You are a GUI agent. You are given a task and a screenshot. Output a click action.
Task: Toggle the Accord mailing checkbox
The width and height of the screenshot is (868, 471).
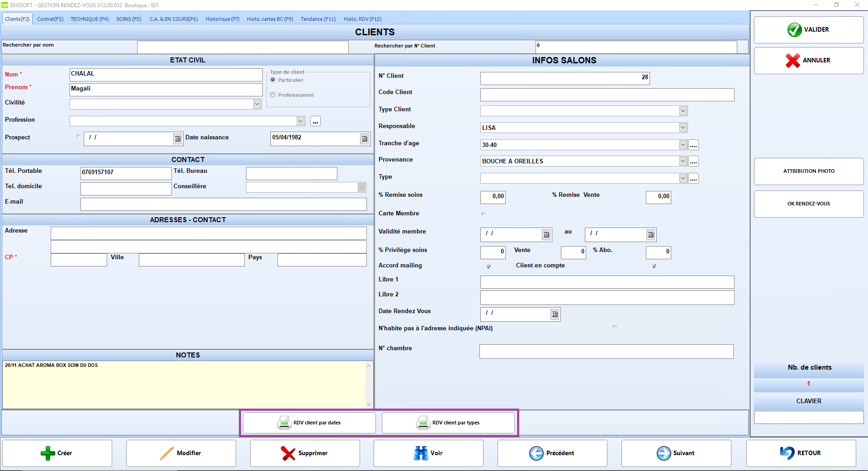pyautogui.click(x=489, y=266)
